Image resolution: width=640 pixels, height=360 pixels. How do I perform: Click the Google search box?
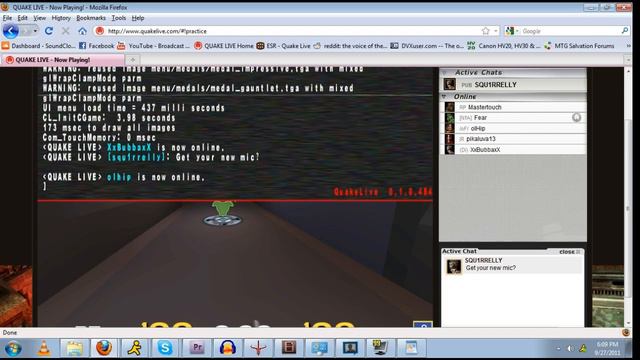[x=570, y=31]
